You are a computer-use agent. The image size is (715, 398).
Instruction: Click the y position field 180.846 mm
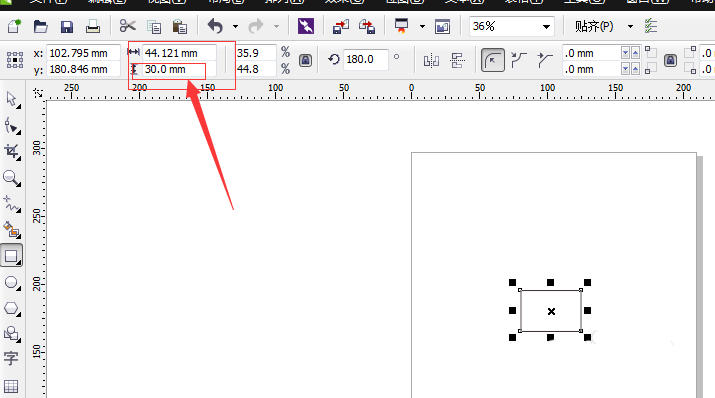point(83,69)
